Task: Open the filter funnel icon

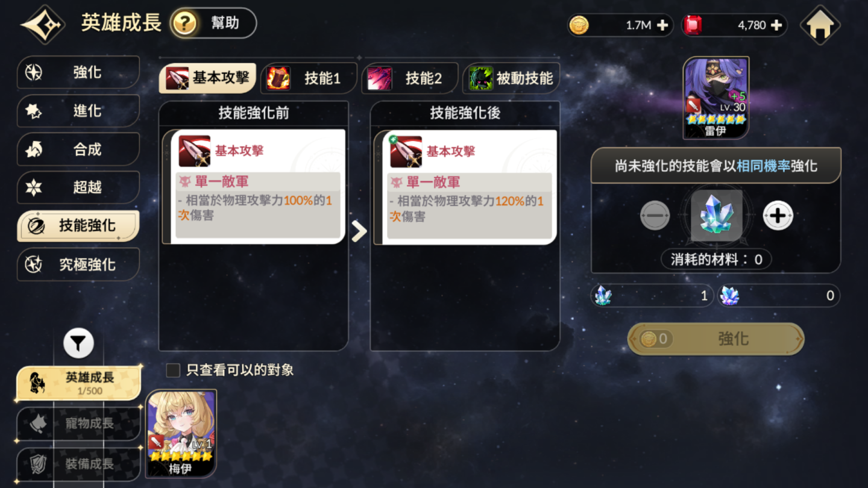Action: 78,343
